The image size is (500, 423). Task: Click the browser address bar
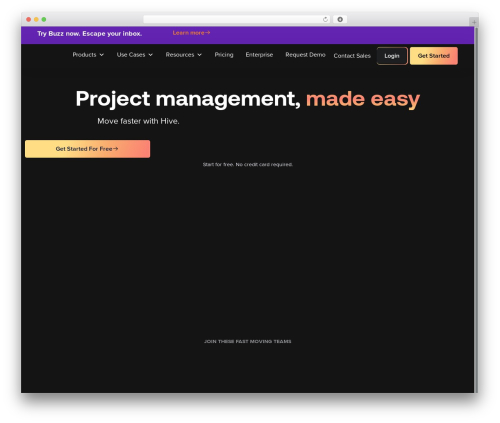[x=237, y=19]
